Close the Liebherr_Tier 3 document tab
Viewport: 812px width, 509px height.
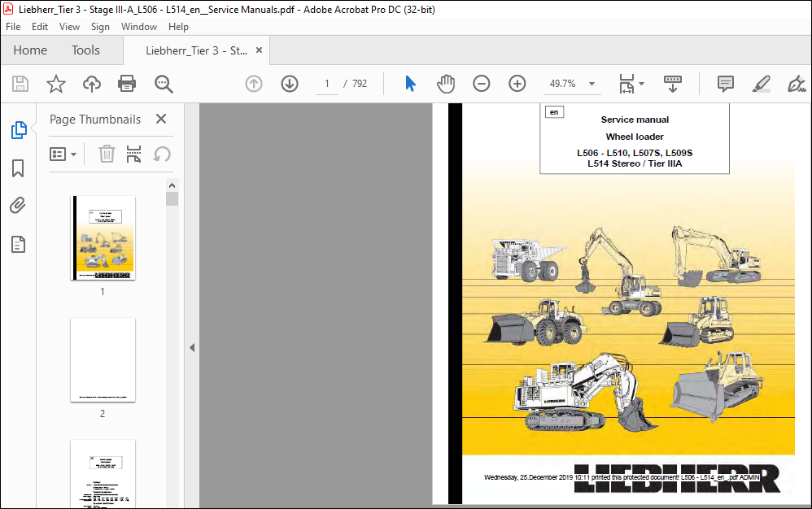click(x=259, y=50)
